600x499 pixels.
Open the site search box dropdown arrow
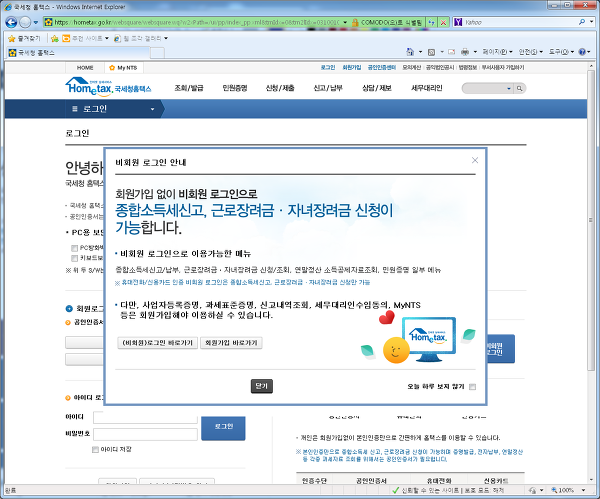pyautogui.click(x=509, y=88)
